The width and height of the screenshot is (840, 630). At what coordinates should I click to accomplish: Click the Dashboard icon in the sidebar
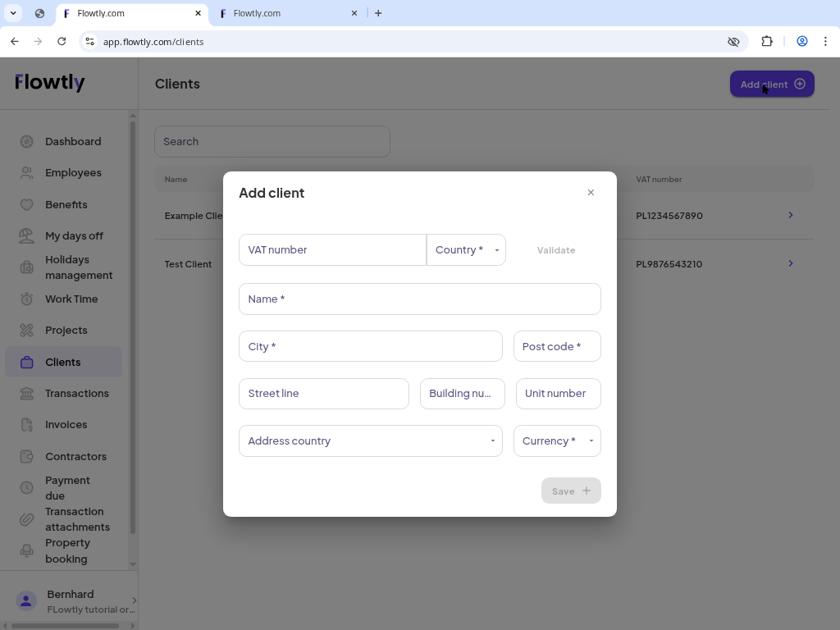click(26, 141)
